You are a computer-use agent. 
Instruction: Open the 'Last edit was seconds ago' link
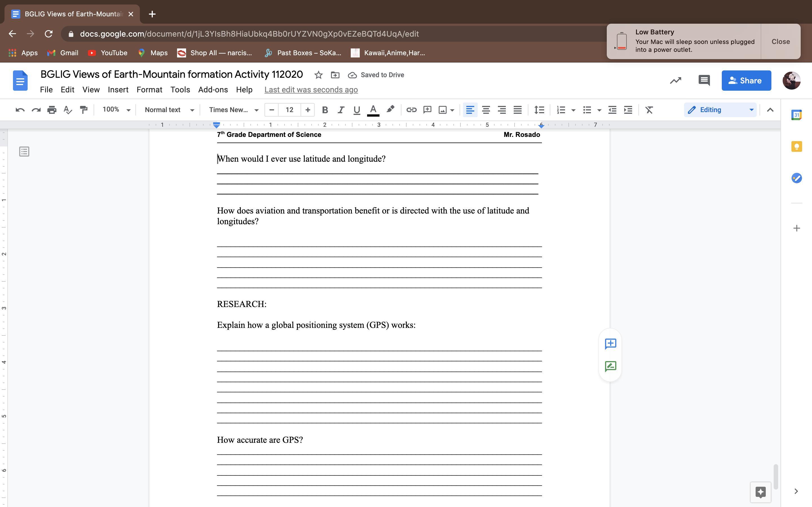[x=311, y=90]
